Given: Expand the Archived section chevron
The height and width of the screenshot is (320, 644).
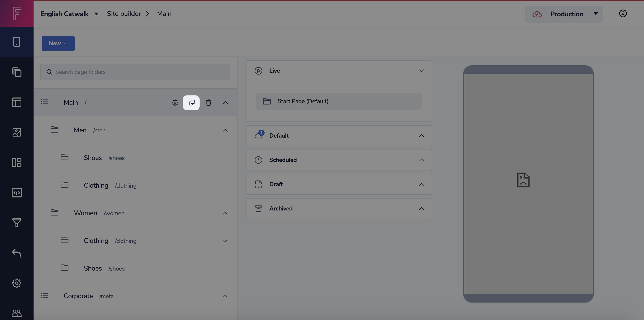Looking at the screenshot, I should coord(421,209).
